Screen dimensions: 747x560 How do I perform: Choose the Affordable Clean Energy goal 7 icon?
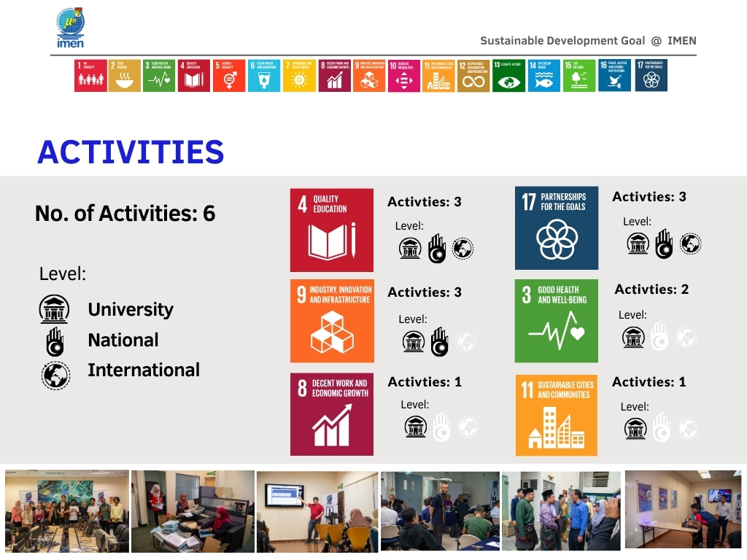(299, 76)
